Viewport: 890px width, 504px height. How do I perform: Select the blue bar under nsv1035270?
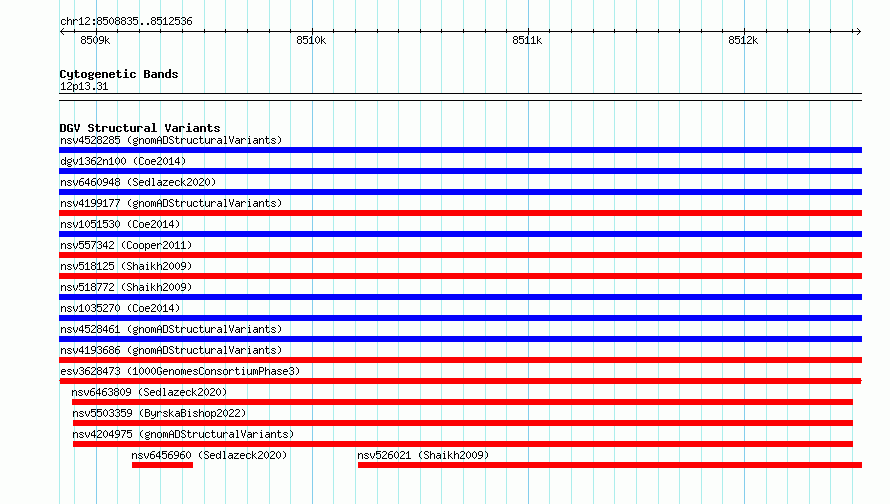point(460,318)
